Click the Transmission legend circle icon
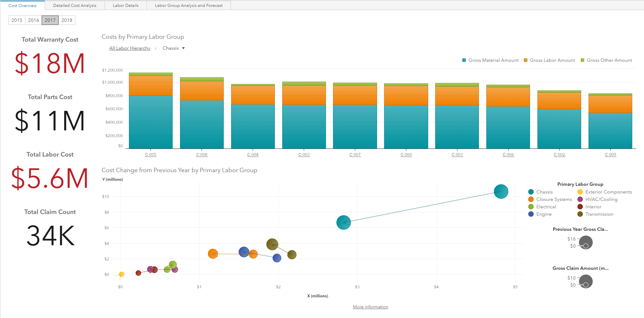 coord(580,214)
